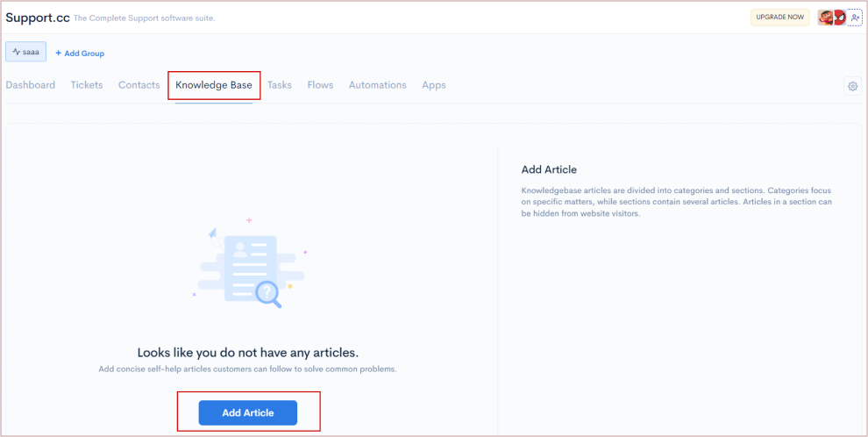Viewport: 868px width, 437px height.
Task: Click the empty articles illustration
Action: coord(249,264)
